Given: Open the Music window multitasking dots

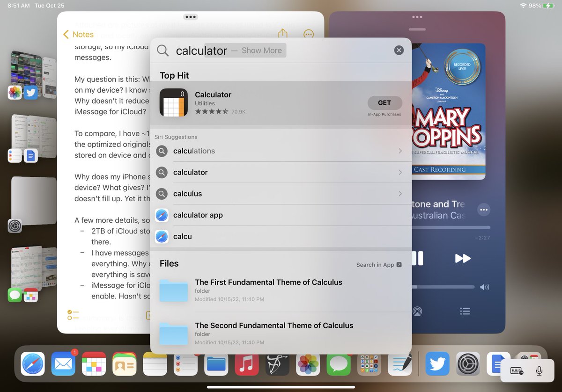Looking at the screenshot, I should tap(417, 17).
